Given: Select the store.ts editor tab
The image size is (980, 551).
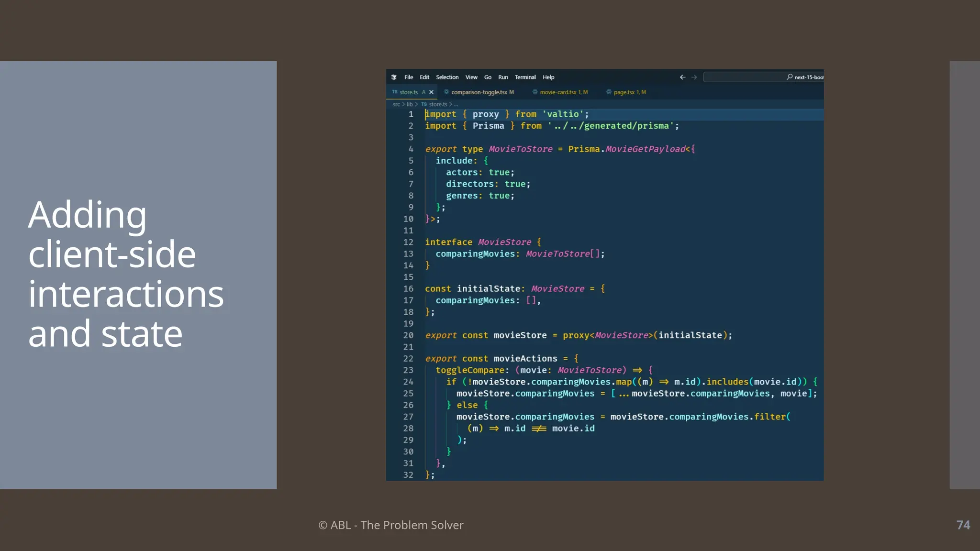Looking at the screenshot, I should (x=412, y=92).
